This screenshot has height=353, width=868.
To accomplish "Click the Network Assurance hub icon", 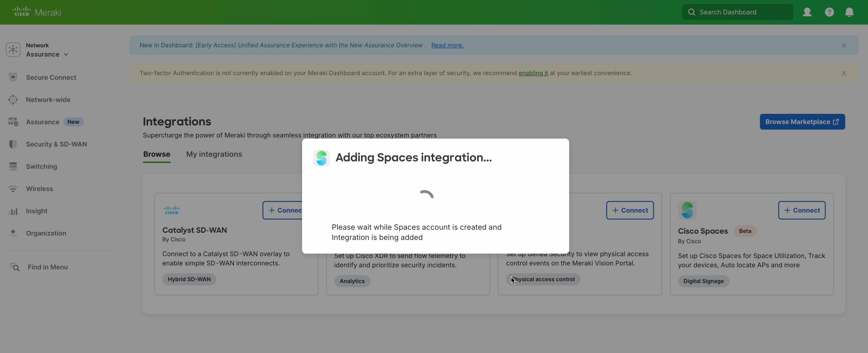I will [13, 50].
